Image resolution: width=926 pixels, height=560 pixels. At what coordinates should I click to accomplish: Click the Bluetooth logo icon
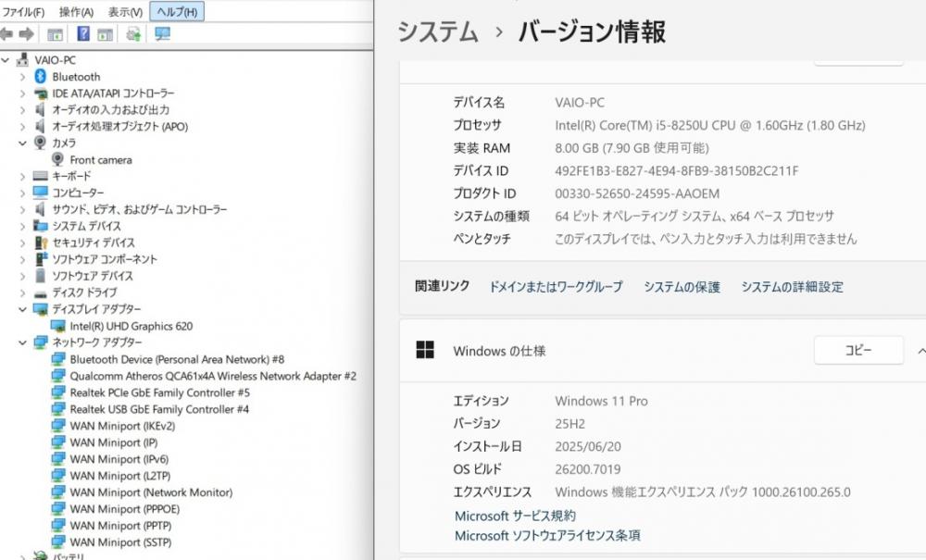[40, 76]
